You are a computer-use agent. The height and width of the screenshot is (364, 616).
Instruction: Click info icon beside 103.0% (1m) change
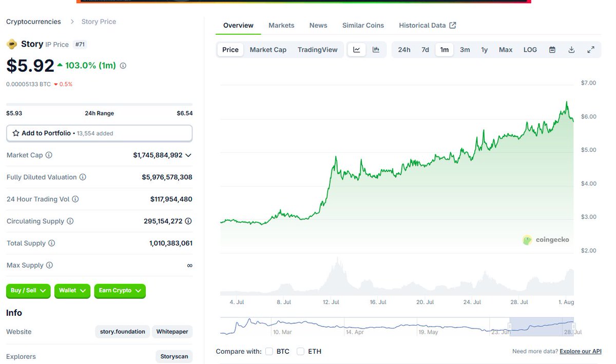(x=123, y=66)
